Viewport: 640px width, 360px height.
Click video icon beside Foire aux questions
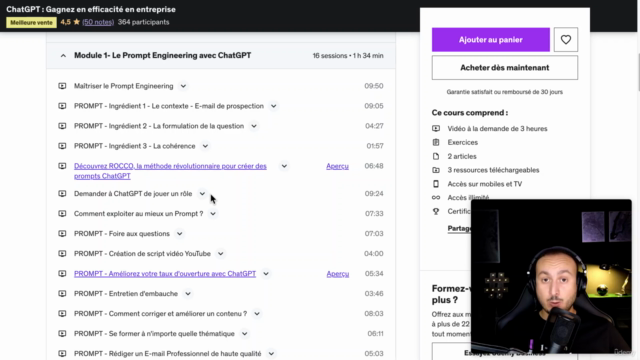pos(62,233)
